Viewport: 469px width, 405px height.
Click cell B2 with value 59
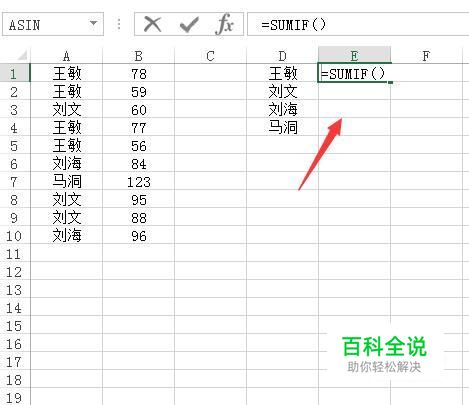138,91
